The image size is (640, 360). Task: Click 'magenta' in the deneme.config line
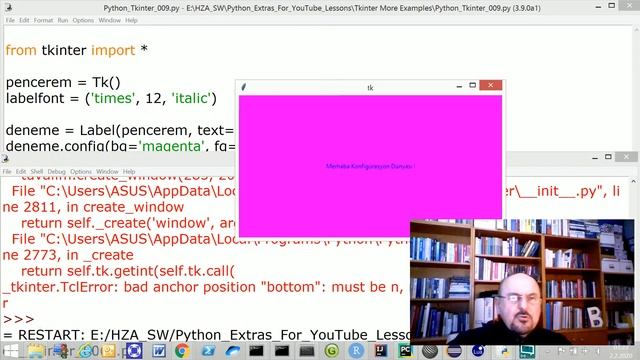coord(171,146)
